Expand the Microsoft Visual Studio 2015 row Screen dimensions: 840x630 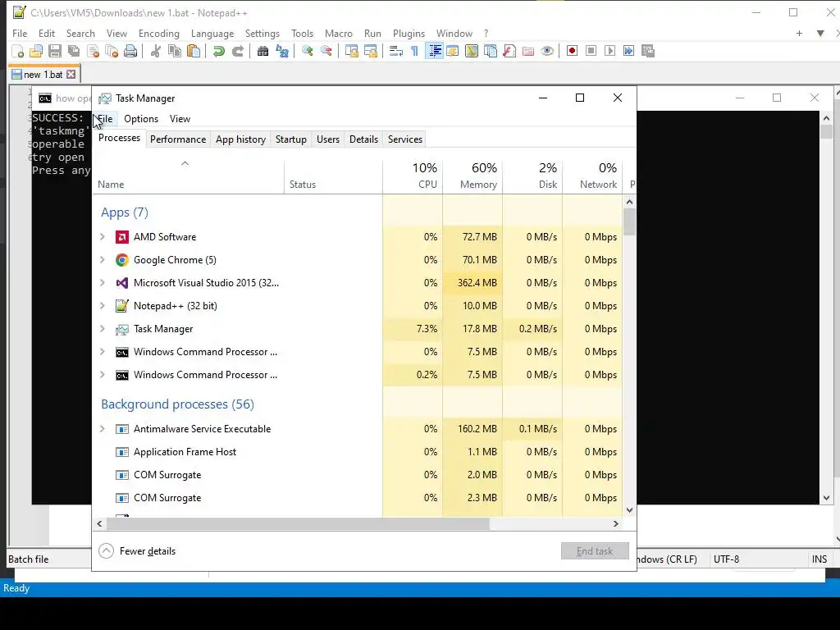click(x=103, y=283)
